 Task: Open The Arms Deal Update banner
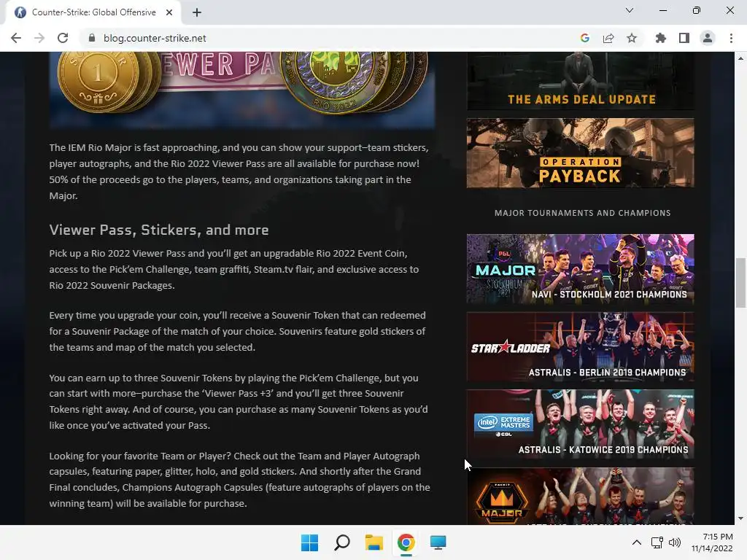point(580,81)
